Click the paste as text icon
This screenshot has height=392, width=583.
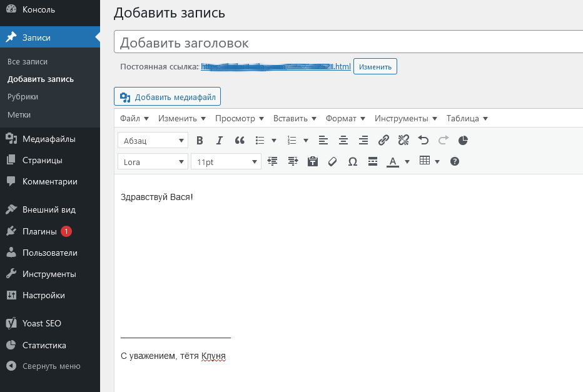pyautogui.click(x=313, y=162)
